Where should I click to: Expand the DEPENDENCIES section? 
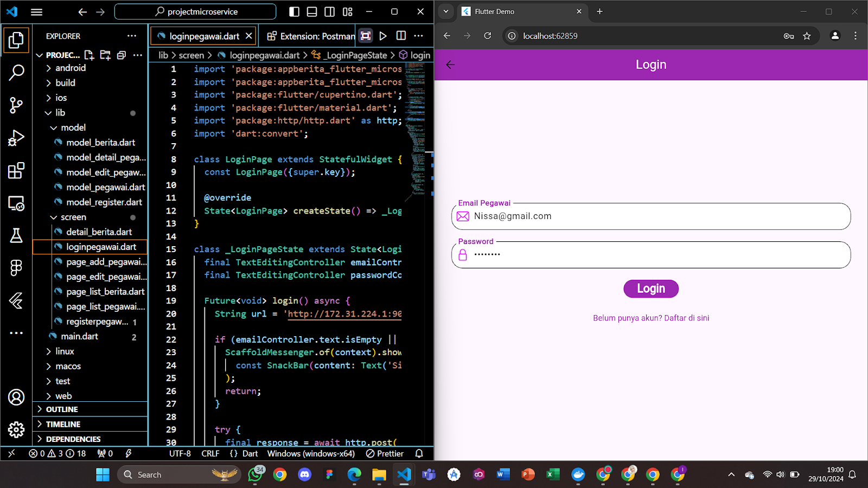(90, 439)
